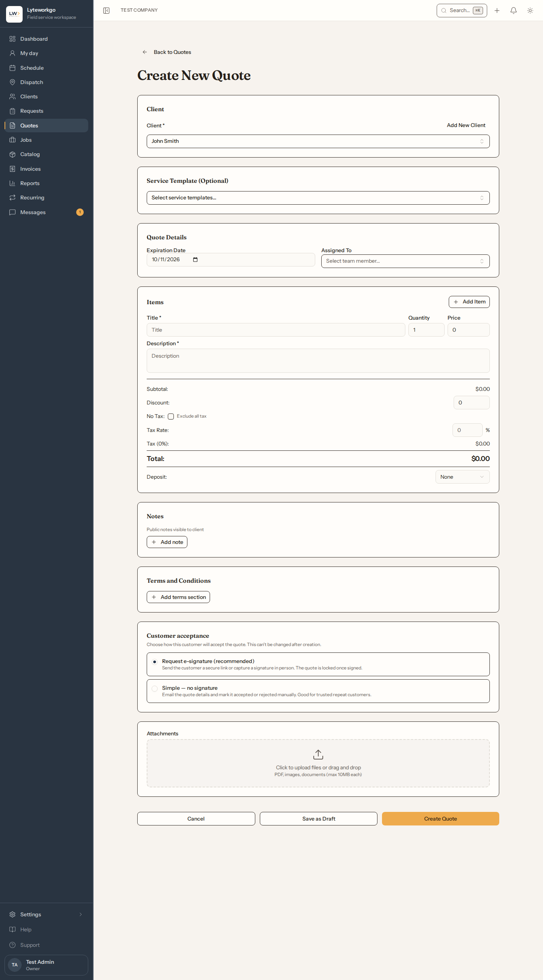Click the Tax Rate input field
This screenshot has width=543, height=980.
point(467,430)
